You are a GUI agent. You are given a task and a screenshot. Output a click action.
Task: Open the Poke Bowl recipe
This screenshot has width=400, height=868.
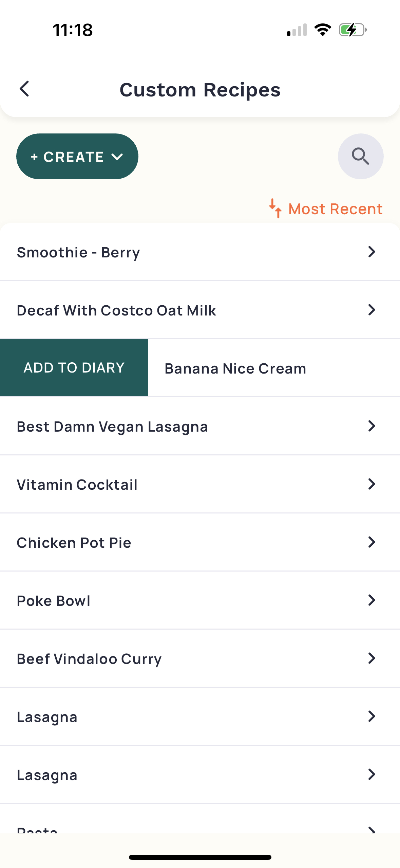click(54, 601)
